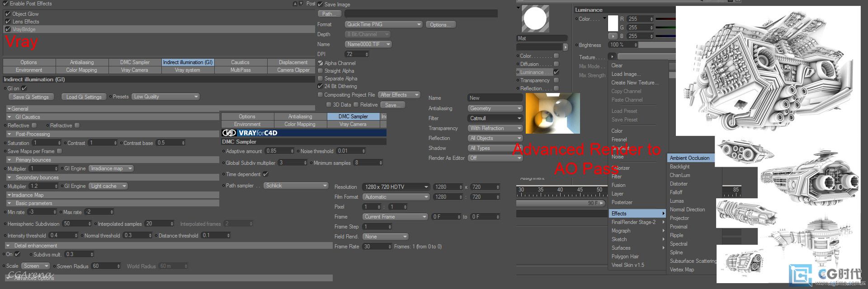This screenshot has height=289, width=868.
Task: Open the Transparency dropdown With Refraction
Action: 495,128
